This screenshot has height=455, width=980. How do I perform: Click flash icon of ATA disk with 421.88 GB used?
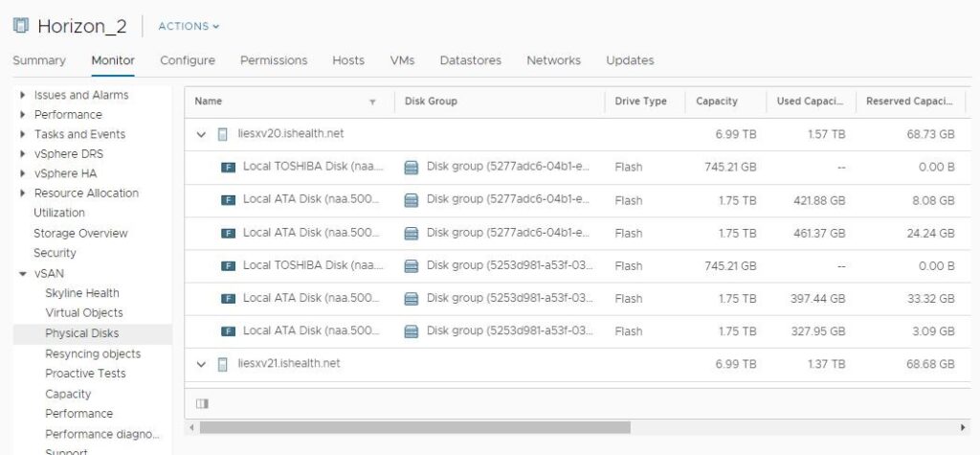[228, 200]
